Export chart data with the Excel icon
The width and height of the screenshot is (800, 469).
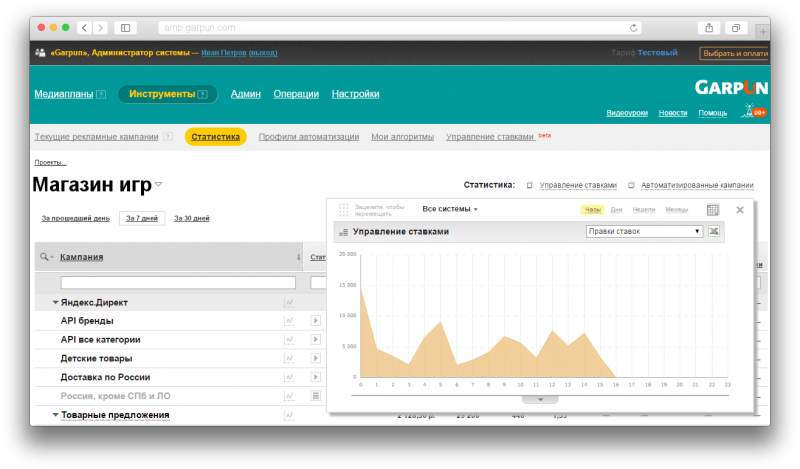[x=714, y=232]
